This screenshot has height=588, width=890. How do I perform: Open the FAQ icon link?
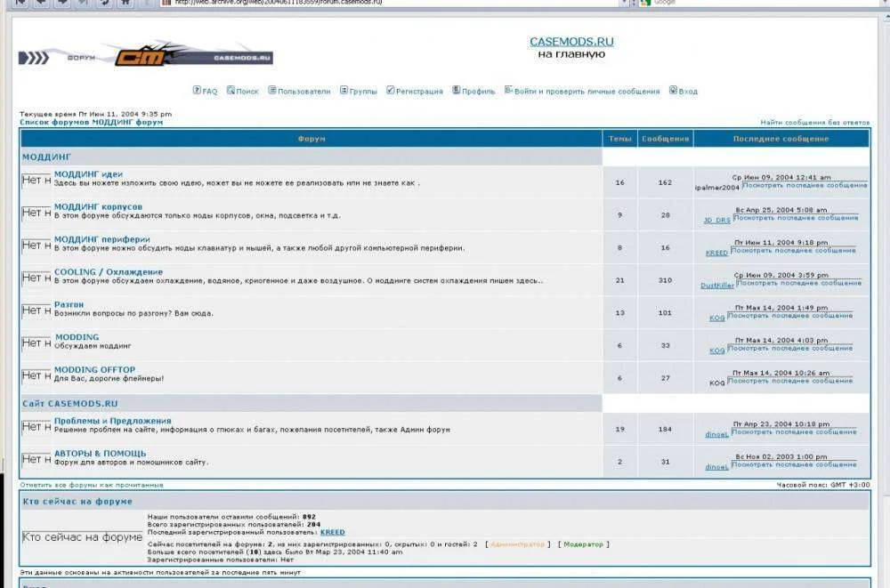click(x=197, y=90)
